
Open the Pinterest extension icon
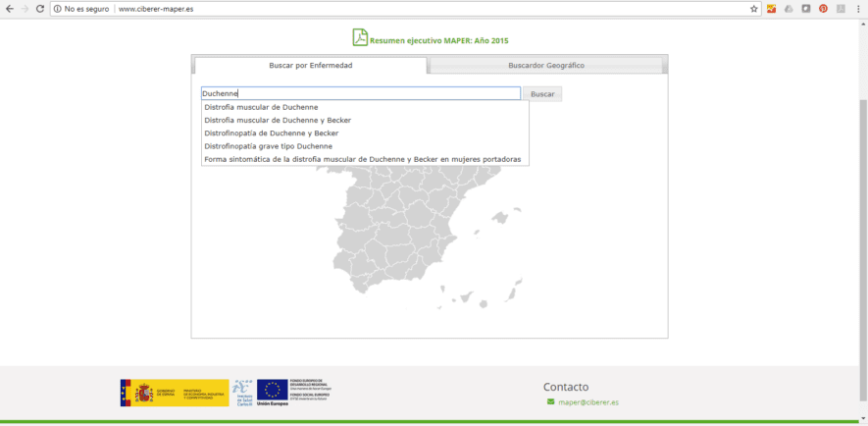click(x=823, y=8)
